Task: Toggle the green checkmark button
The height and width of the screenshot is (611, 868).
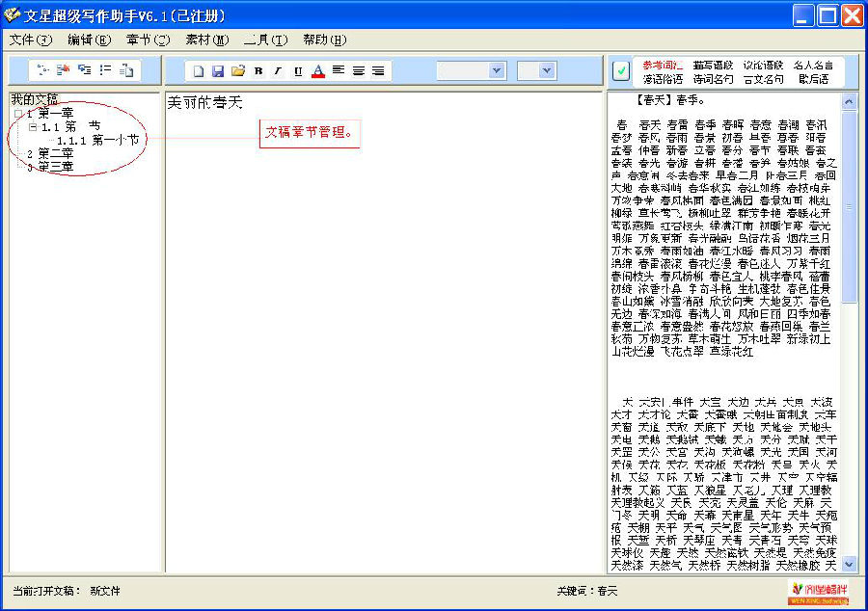Action: tap(621, 70)
